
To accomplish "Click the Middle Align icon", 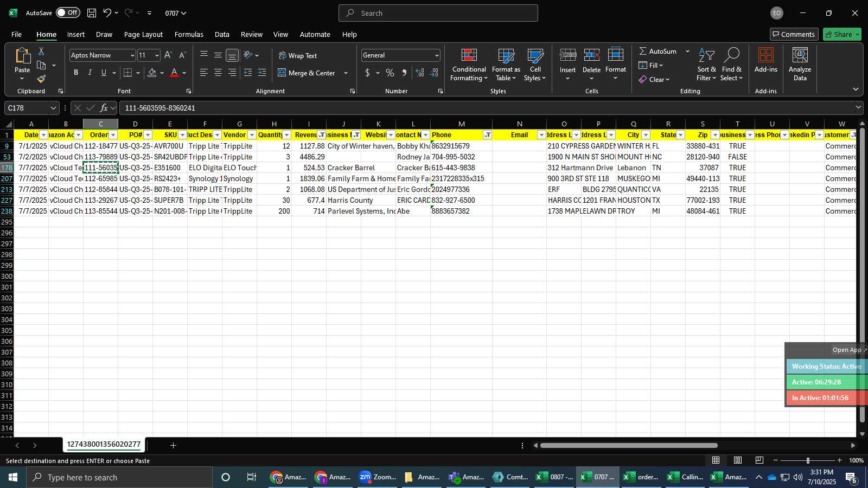I will 218,55.
